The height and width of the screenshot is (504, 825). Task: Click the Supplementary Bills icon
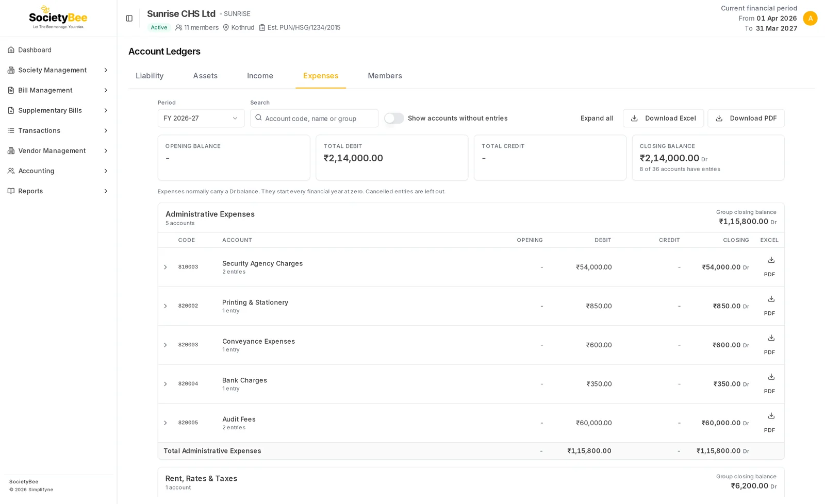coord(11,110)
